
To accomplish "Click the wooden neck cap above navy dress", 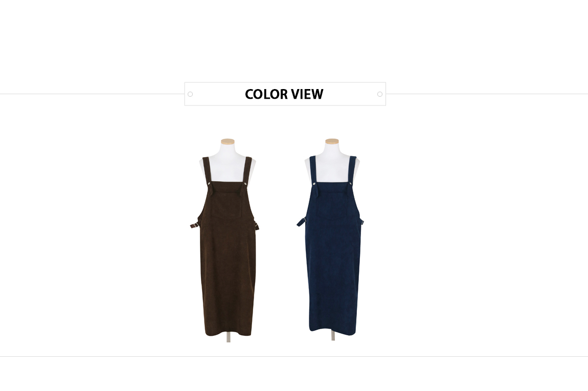I will pyautogui.click(x=332, y=141).
